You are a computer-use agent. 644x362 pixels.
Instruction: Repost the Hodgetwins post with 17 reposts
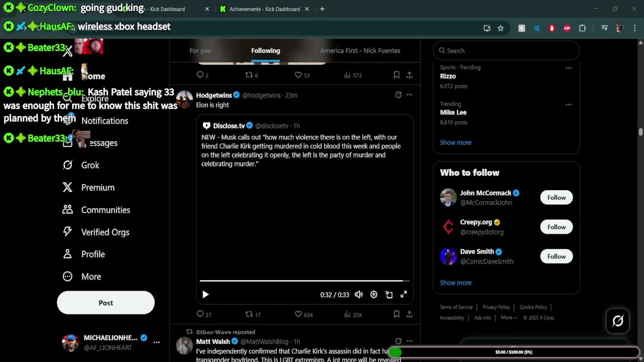pyautogui.click(x=253, y=314)
